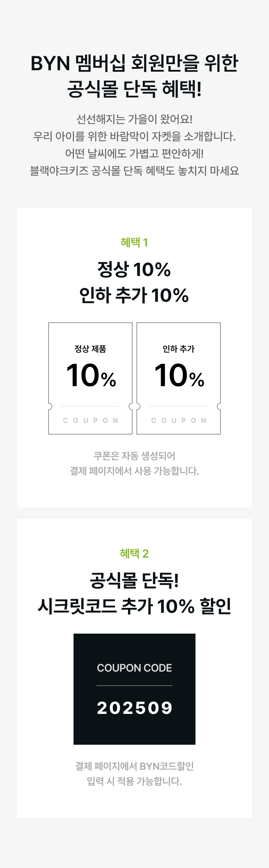Viewport: 269px width, 868px height.
Task: Click the 블랙야크키즈 공식몰 단독 혜택도 line
Action: click(134, 171)
